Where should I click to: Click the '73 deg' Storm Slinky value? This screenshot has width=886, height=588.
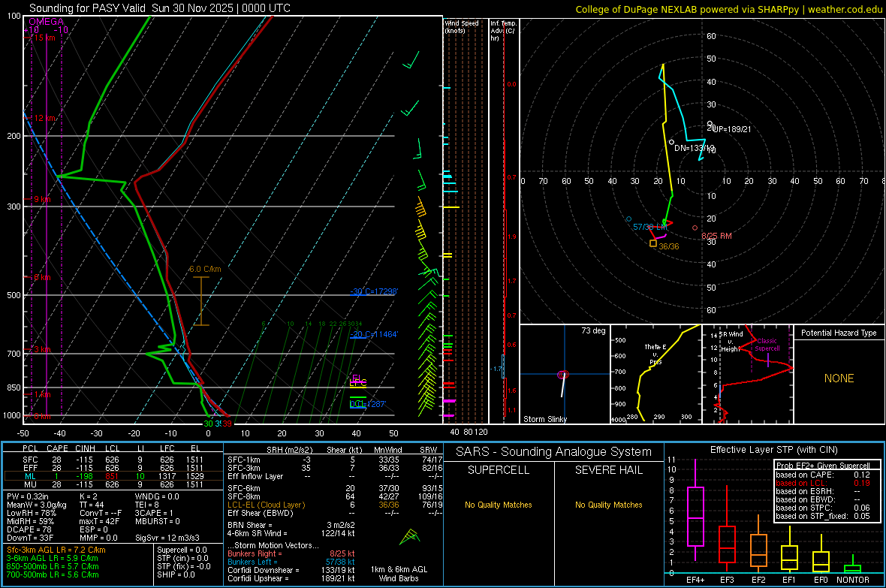click(x=593, y=330)
